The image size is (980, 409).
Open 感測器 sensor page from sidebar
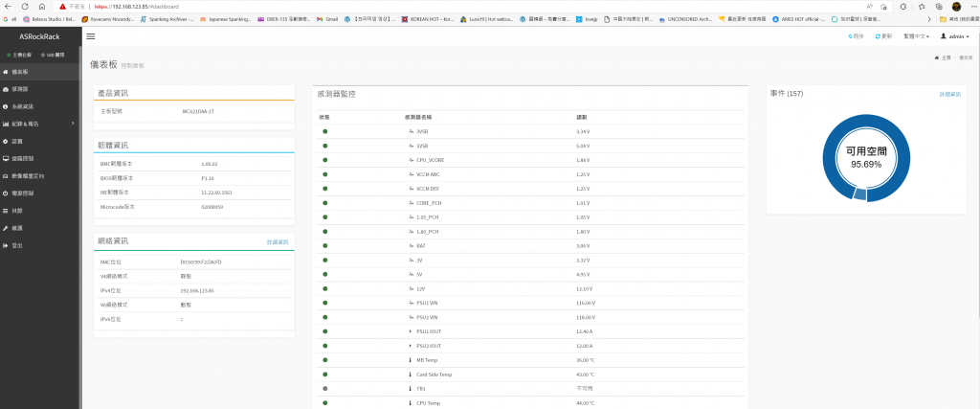(x=19, y=88)
